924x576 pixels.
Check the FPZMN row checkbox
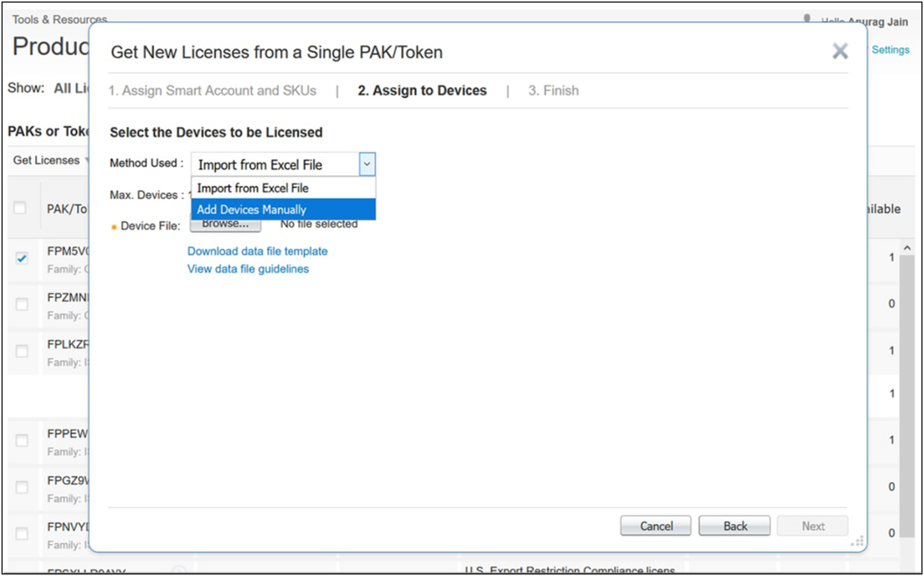(x=21, y=304)
